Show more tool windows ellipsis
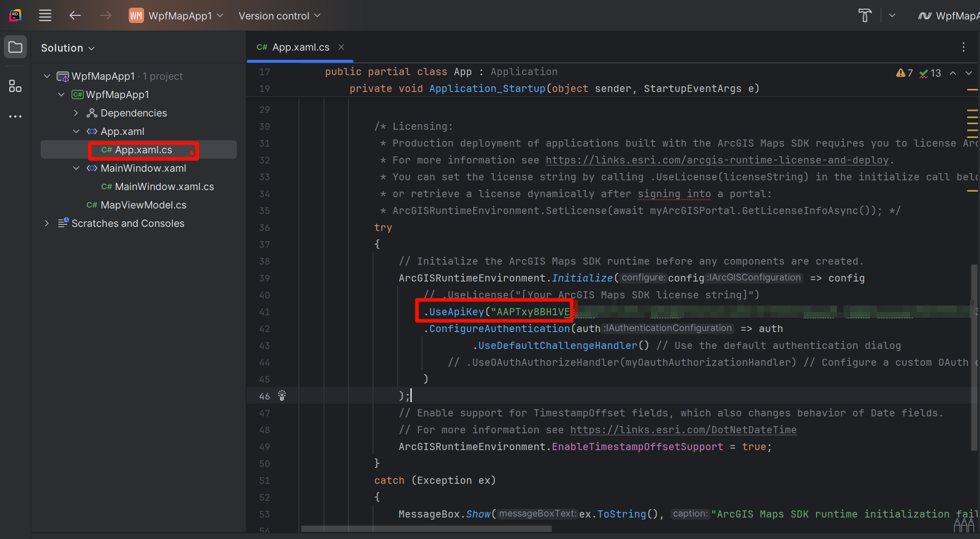This screenshot has width=980, height=539. click(15, 116)
